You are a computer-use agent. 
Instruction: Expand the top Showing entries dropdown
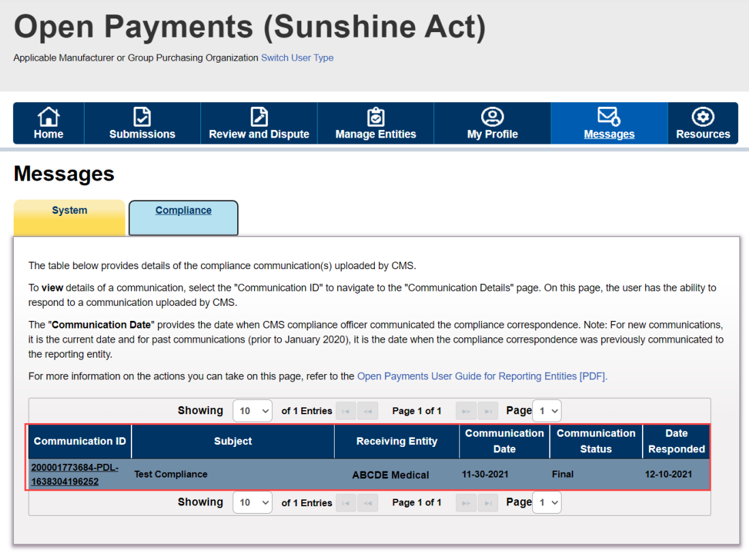pos(252,411)
